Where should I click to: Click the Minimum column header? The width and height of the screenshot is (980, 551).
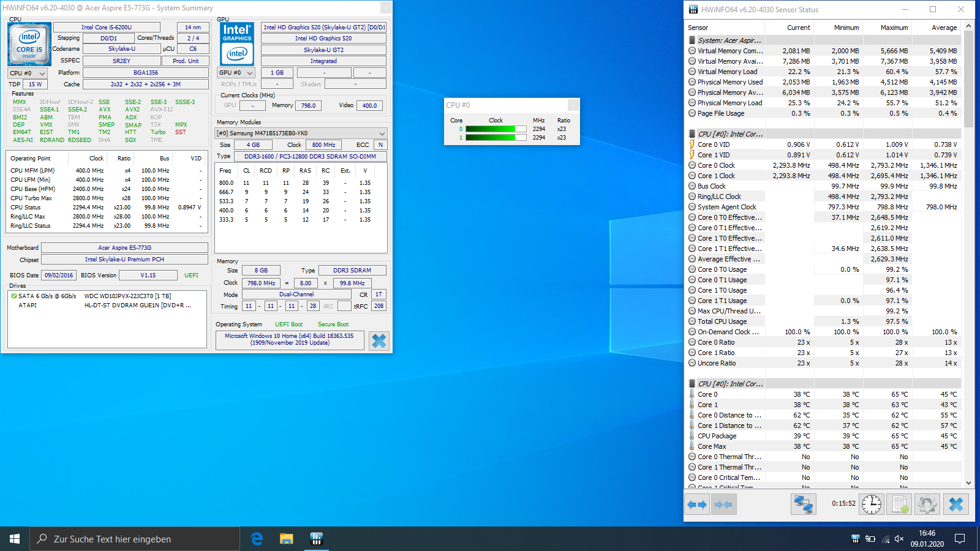[838, 28]
